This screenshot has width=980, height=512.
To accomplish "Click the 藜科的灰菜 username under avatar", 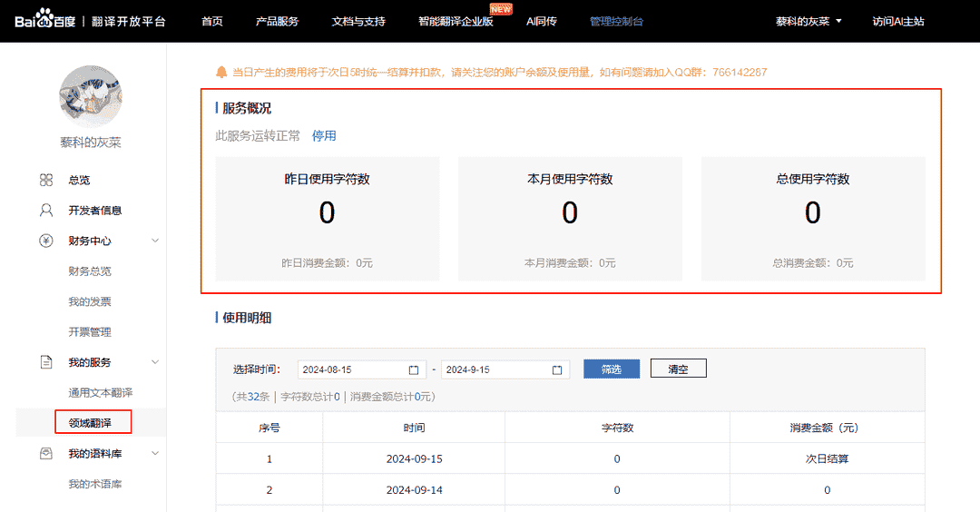I will 91,143.
